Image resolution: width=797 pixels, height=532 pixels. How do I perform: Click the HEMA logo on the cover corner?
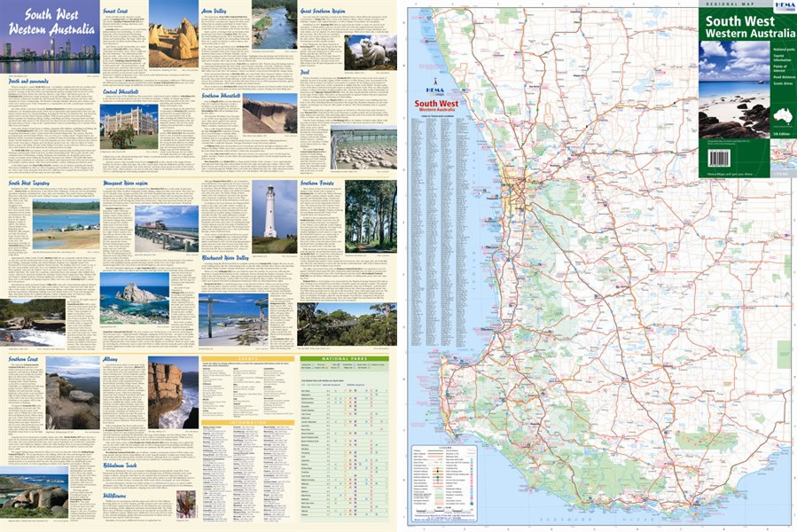click(784, 6)
